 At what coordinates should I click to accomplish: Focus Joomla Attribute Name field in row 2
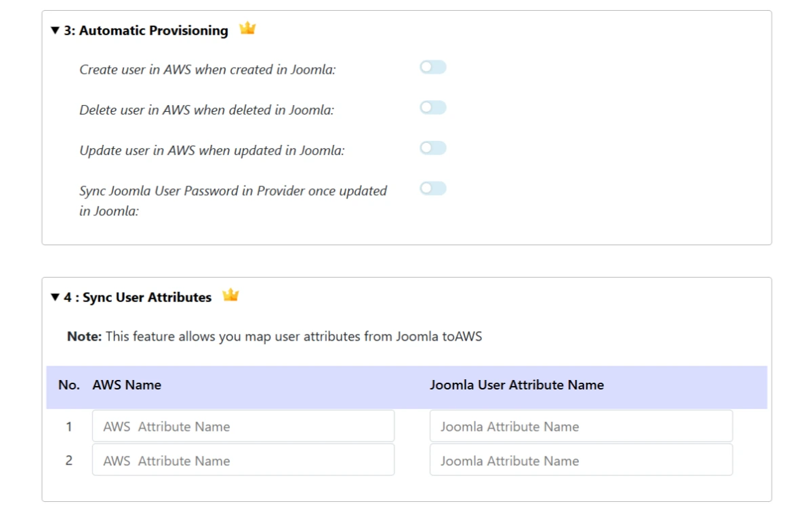point(581,460)
